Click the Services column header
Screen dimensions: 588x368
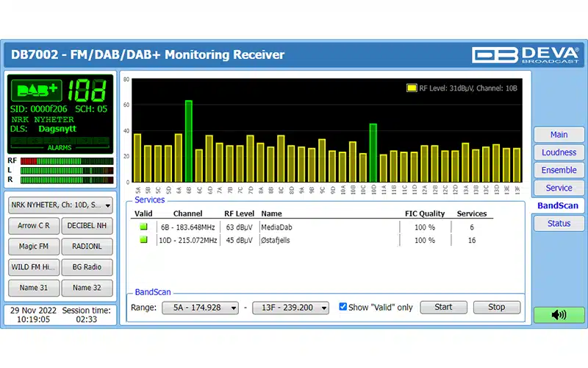[x=472, y=213]
